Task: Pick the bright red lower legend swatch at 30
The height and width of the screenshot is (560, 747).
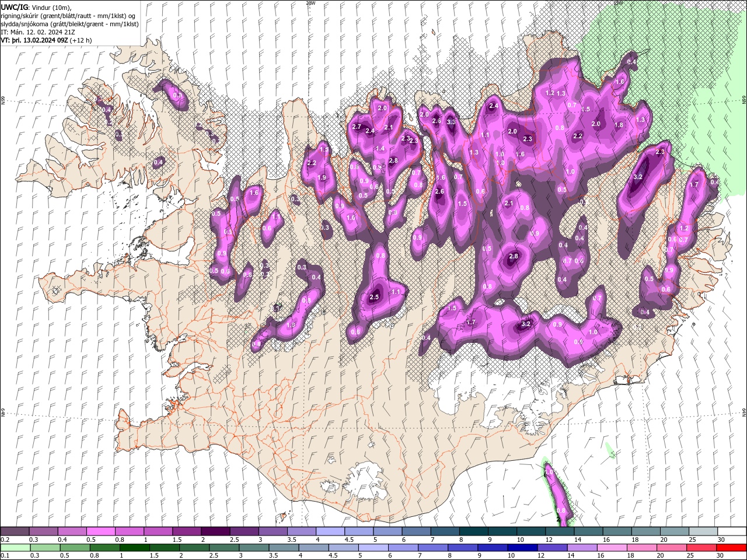Action: tap(731, 548)
